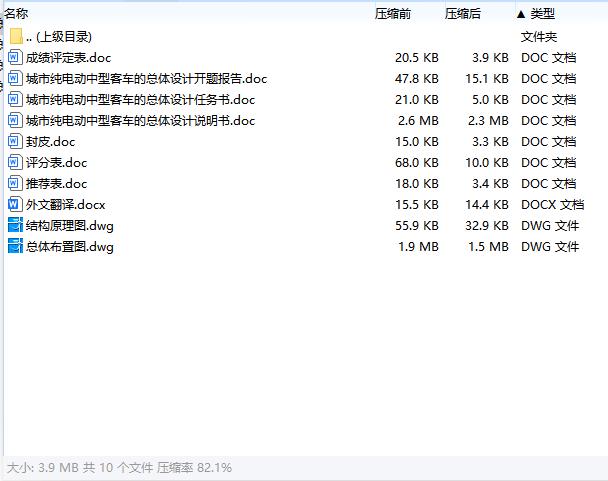Screen dimensions: 608x481
Task: Select the file name 评分表.doc
Action: [57, 163]
